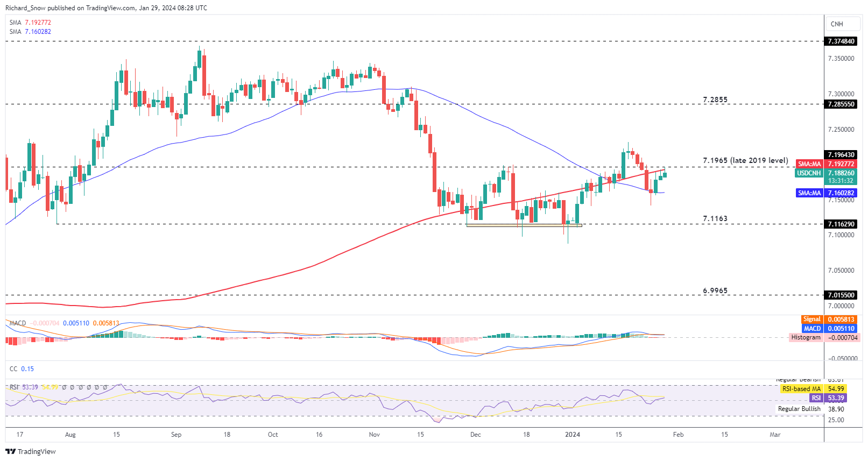Click the '7.1965 (late 2019 level)' annotation
The width and height of the screenshot is (868, 461).
(x=745, y=160)
